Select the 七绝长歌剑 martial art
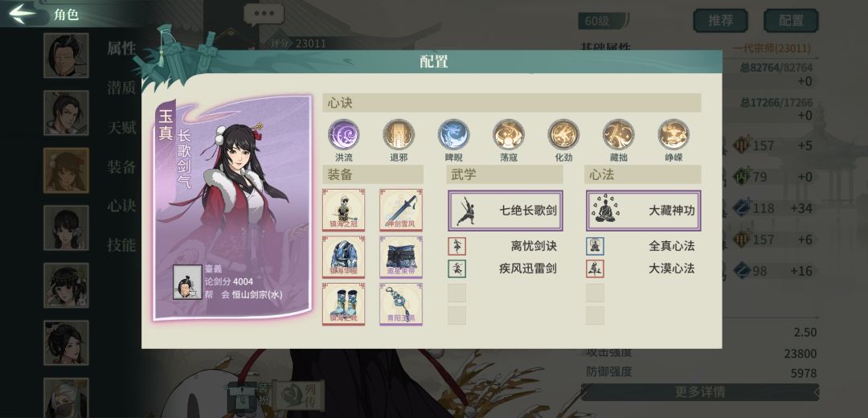This screenshot has width=868, height=418. pos(506,211)
